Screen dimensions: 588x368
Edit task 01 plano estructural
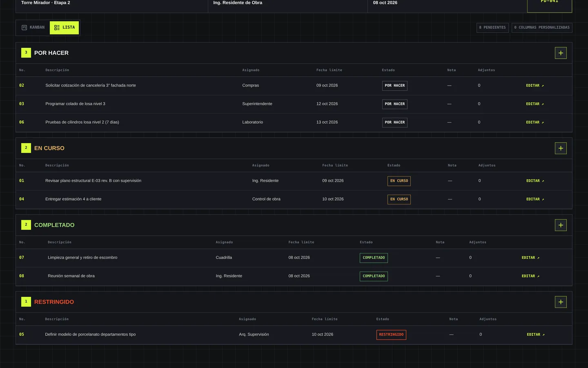535,181
